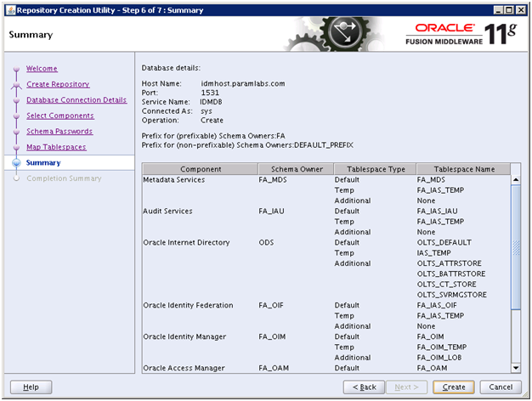Click the Summary step bullet icon
The width and height of the screenshot is (532, 401).
click(16, 163)
